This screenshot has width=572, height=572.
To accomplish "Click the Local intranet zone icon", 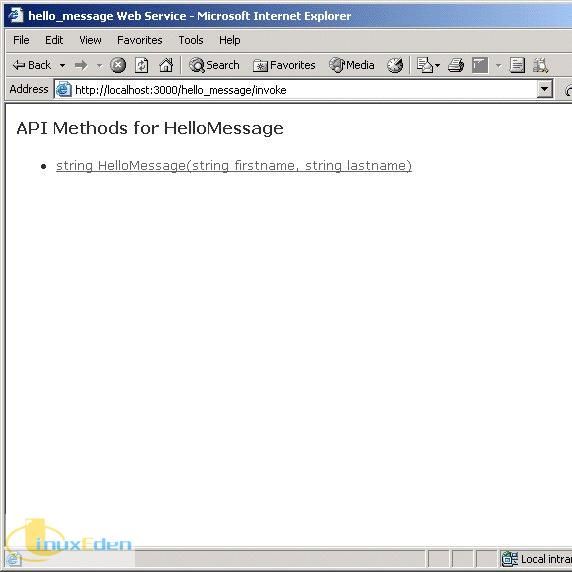I will pos(510,559).
